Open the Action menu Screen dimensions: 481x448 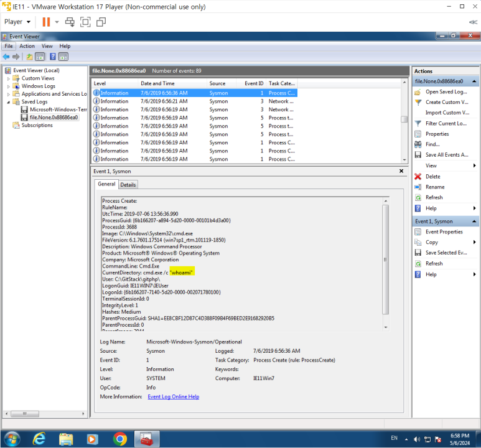pos(27,46)
